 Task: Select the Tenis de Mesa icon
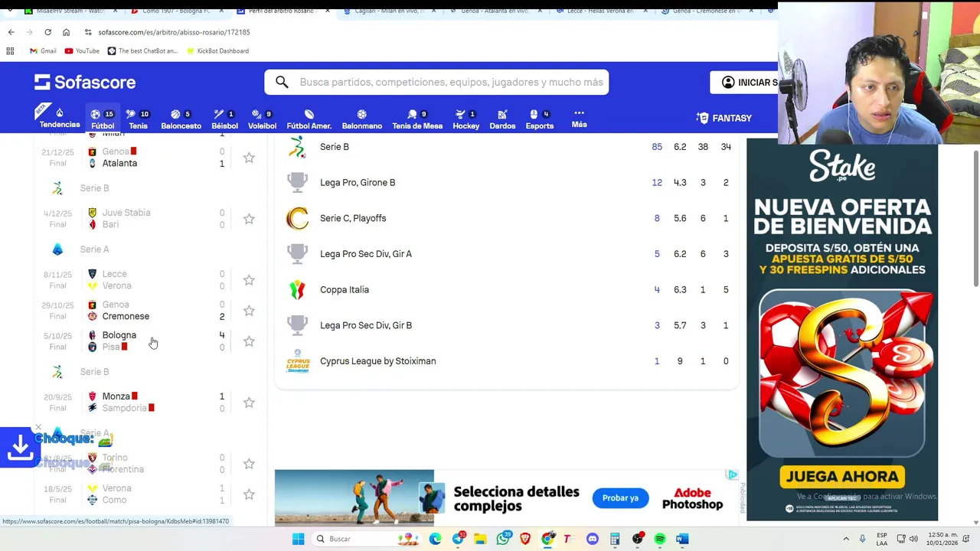coord(417,119)
